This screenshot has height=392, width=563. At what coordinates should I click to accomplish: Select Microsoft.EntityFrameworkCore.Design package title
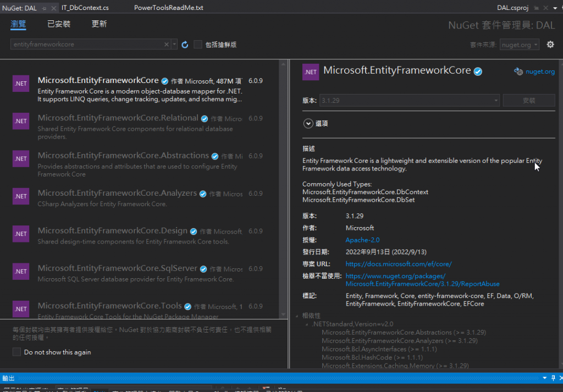coord(112,231)
